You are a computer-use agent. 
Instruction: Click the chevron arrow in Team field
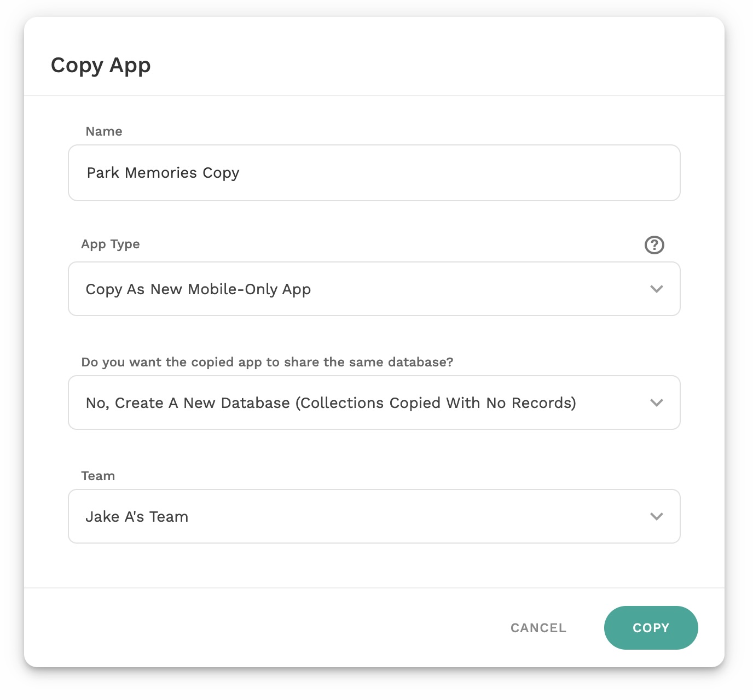point(656,516)
